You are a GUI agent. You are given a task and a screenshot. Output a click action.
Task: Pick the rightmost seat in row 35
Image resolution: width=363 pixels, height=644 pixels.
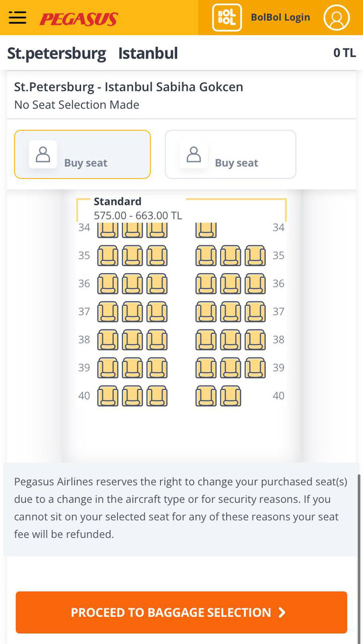tap(255, 255)
